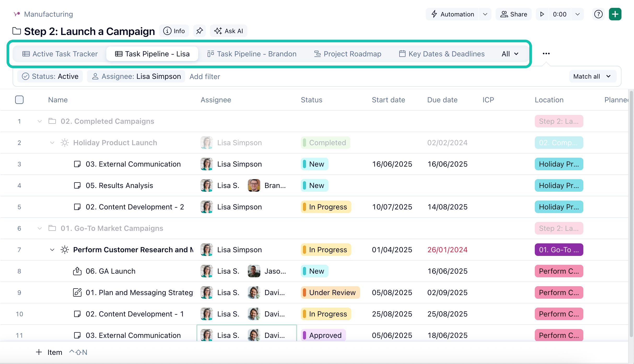
Task: Collapse the 02. Completed Campaigns folder
Action: point(40,121)
